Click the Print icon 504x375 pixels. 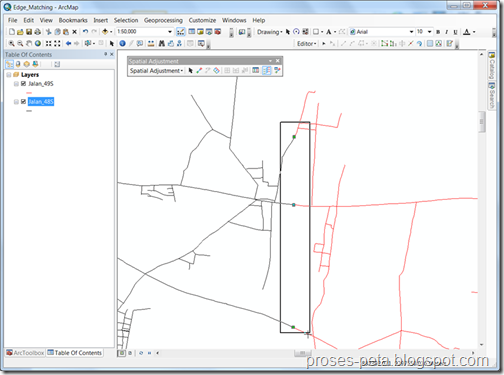tap(37, 32)
